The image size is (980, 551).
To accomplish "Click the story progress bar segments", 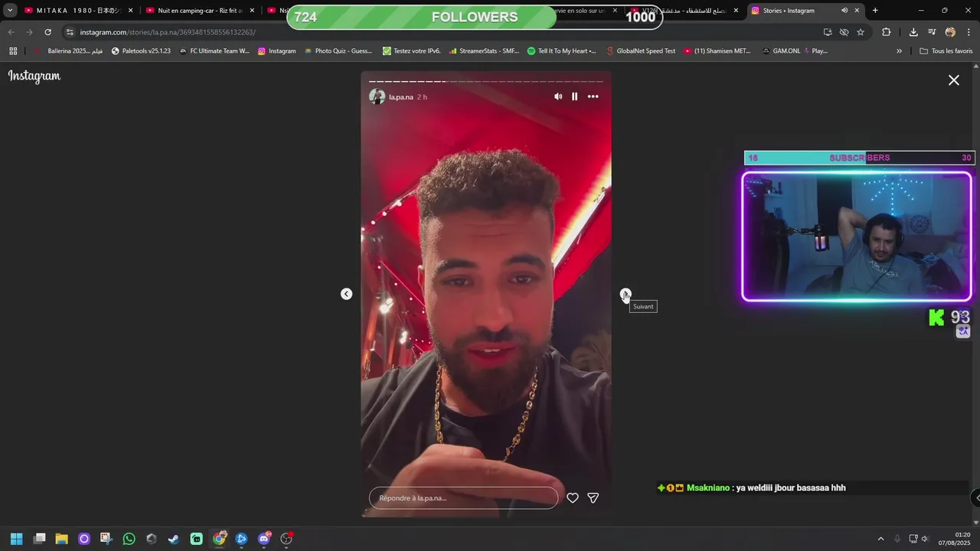I will tap(486, 81).
